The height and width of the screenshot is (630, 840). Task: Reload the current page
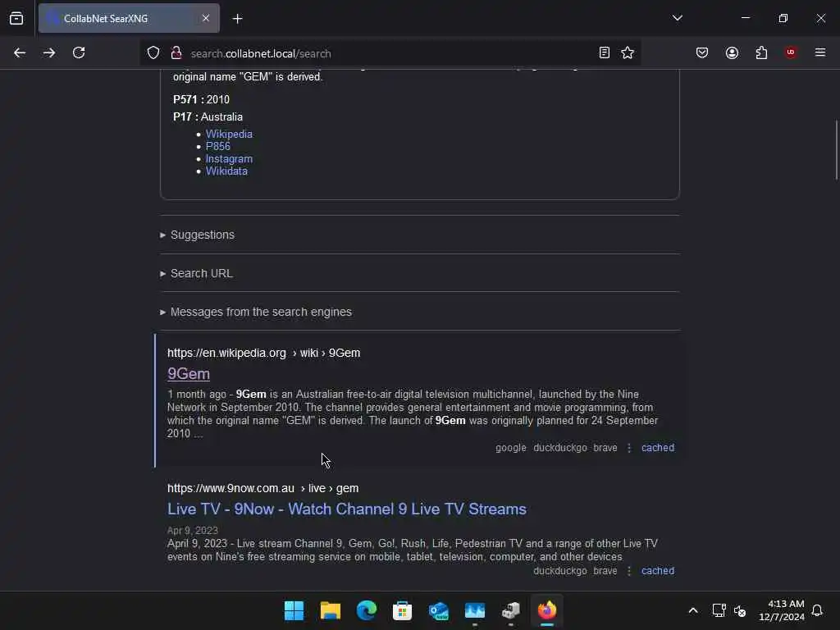(79, 53)
